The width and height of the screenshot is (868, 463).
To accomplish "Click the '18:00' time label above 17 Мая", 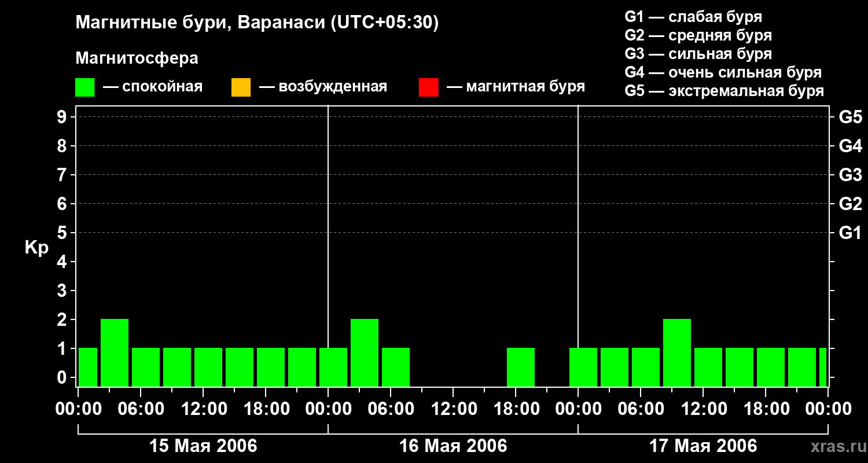I will (x=766, y=409).
